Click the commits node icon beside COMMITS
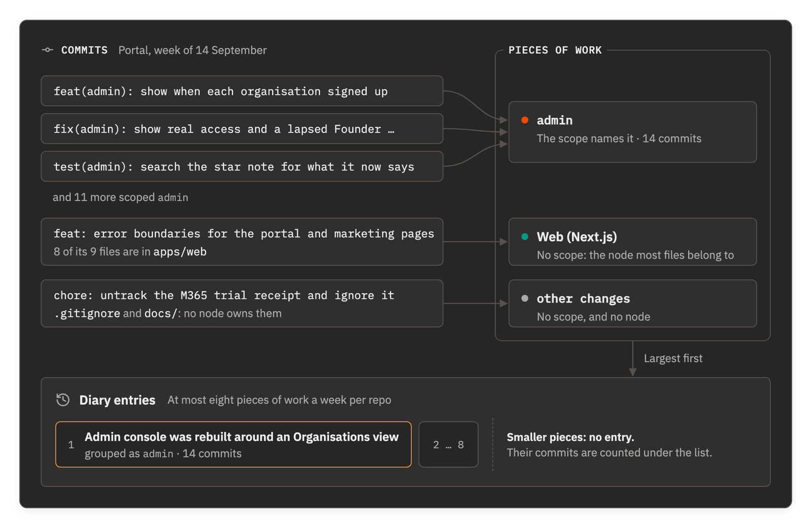Screen dimensions: 812x528 48,50
